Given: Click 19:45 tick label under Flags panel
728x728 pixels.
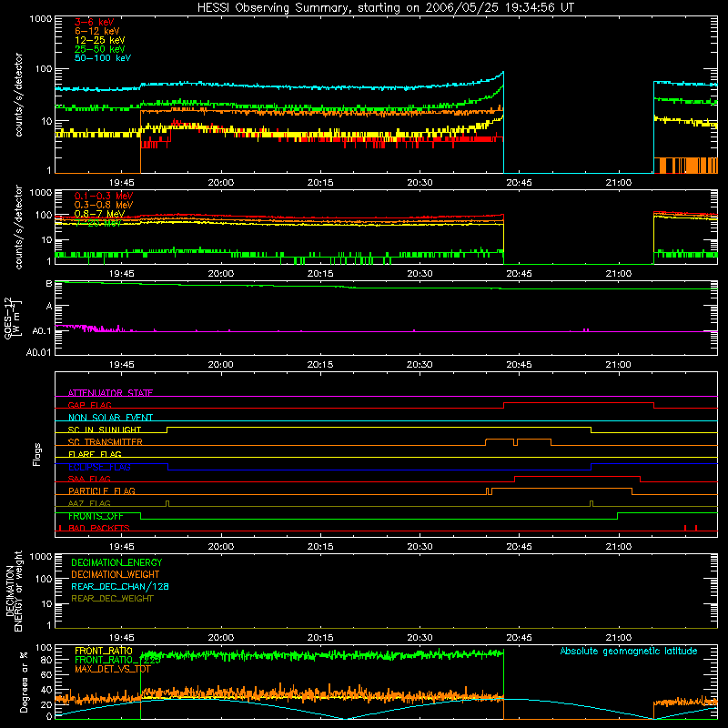Looking at the screenshot, I should [x=122, y=547].
